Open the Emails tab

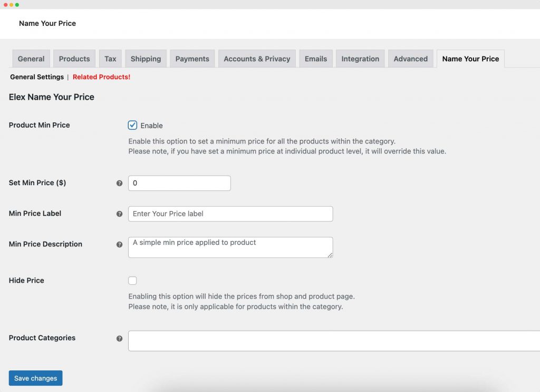[315, 59]
